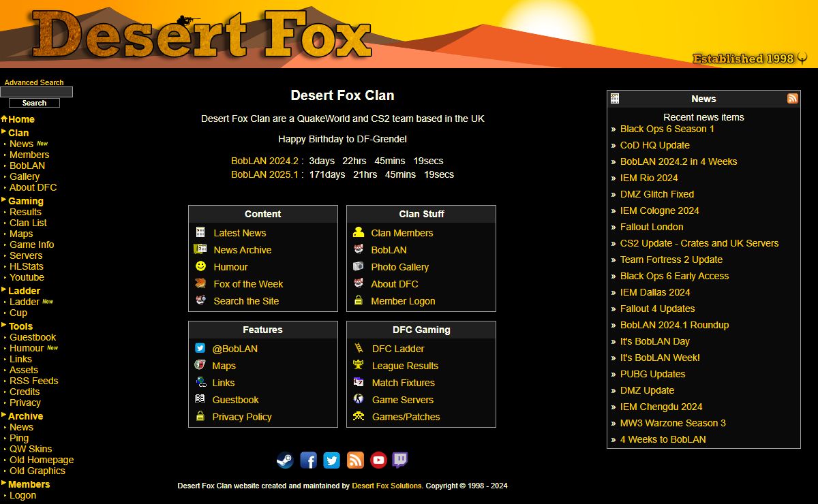Click the camera icon beside Photo Gallery
This screenshot has width=818, height=504.
(359, 266)
